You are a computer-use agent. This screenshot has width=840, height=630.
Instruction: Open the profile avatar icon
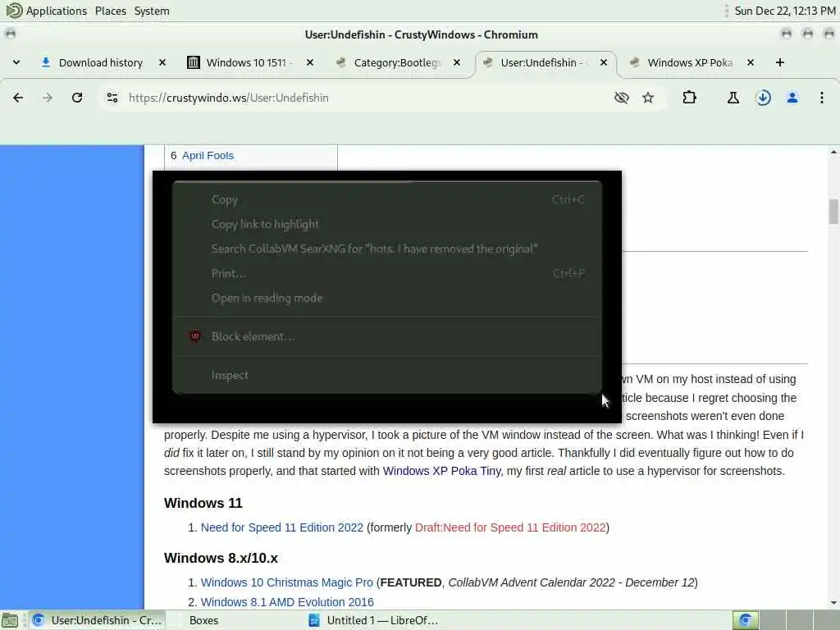[x=792, y=98]
